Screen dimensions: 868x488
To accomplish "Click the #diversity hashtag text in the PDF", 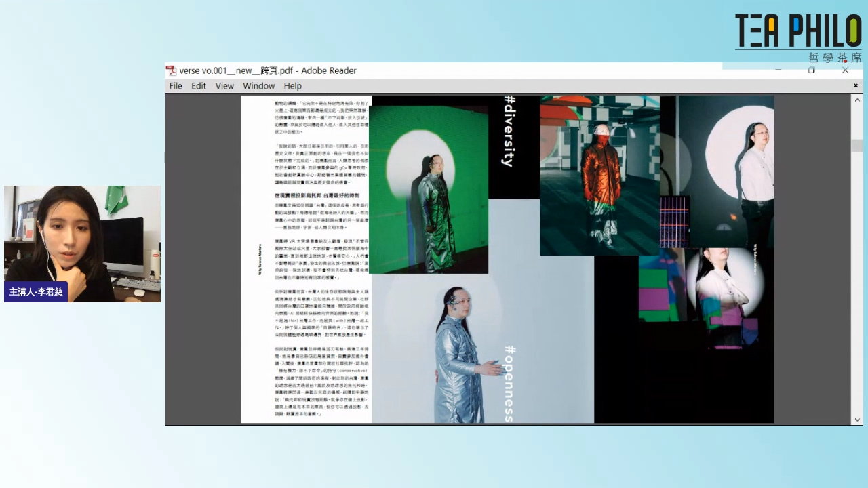I will [x=509, y=131].
